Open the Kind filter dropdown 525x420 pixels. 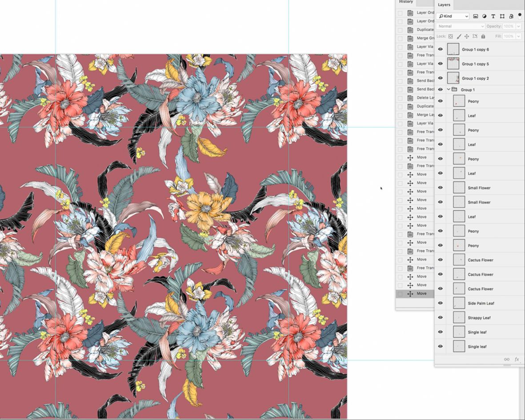pyautogui.click(x=453, y=16)
